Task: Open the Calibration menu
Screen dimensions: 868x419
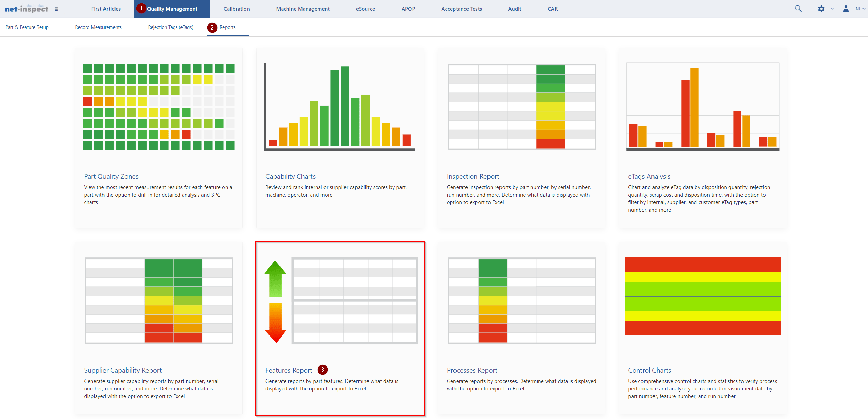Action: 237,9
